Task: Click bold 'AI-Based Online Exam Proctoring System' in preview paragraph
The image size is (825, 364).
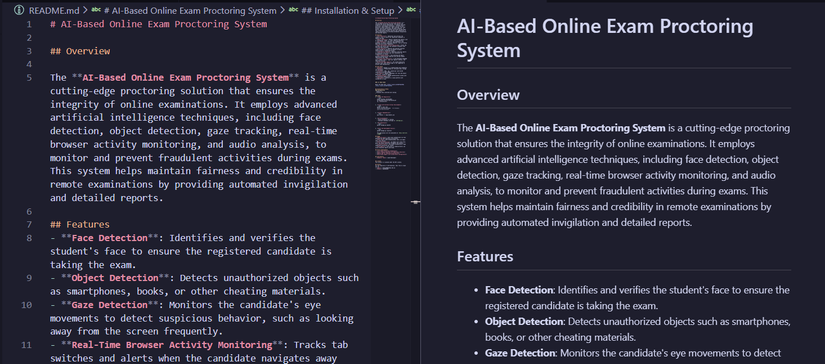Action: (x=570, y=128)
